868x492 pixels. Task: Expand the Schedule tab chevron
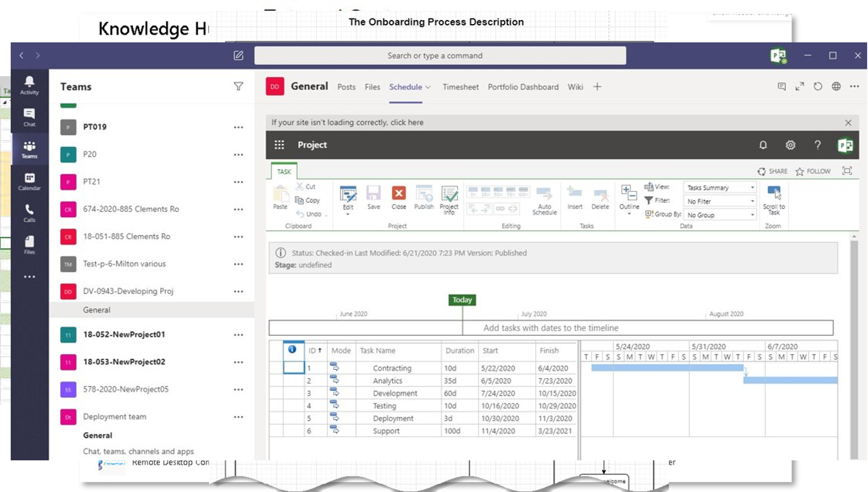428,87
